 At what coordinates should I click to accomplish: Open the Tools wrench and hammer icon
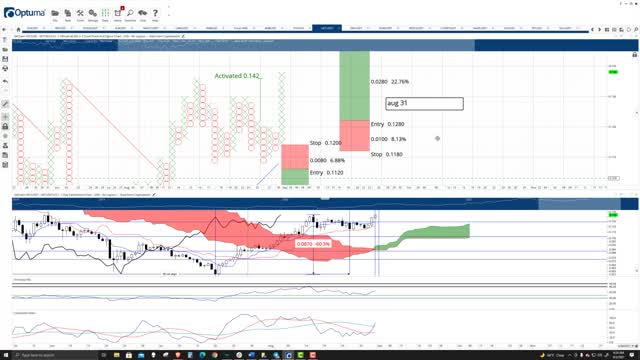pyautogui.click(x=80, y=13)
